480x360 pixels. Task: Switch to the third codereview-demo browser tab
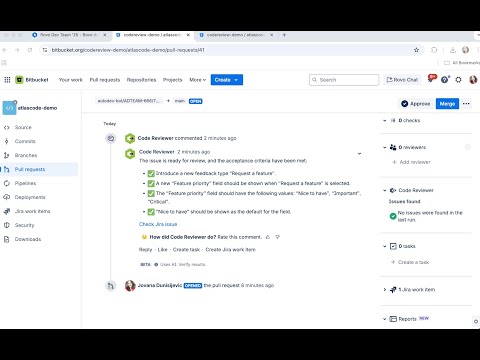click(236, 35)
